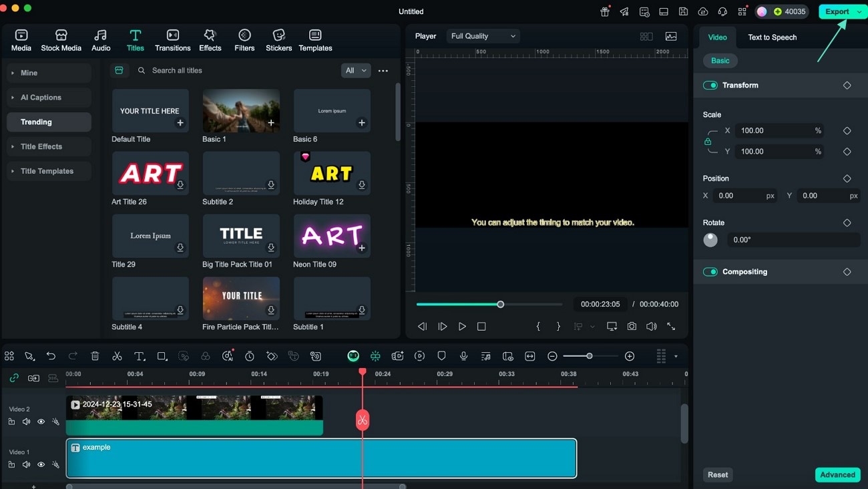This screenshot has height=489, width=868.
Task: Delete the selected clip with trash icon
Action: (95, 357)
